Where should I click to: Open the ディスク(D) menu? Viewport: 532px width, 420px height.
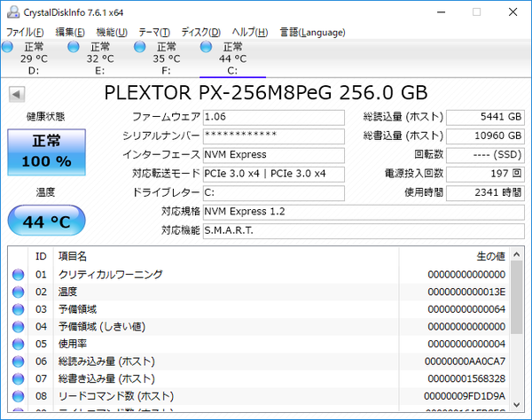coord(201,32)
